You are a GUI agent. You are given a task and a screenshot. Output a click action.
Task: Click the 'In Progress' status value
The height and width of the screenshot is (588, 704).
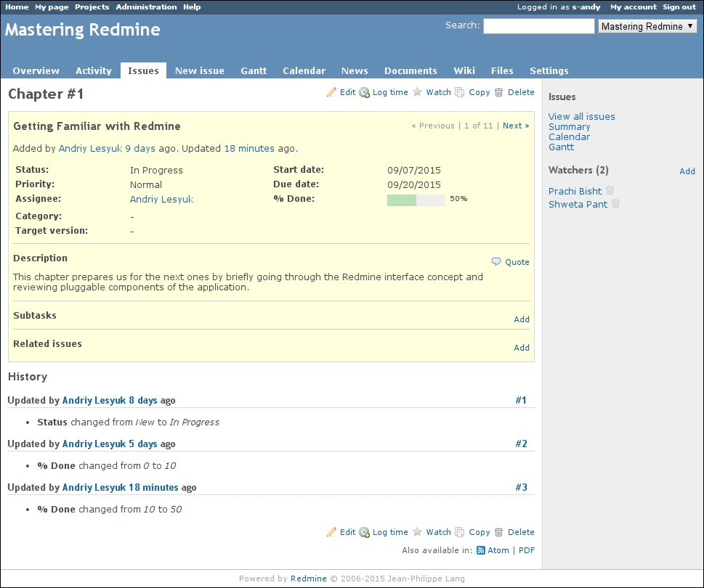coord(156,171)
